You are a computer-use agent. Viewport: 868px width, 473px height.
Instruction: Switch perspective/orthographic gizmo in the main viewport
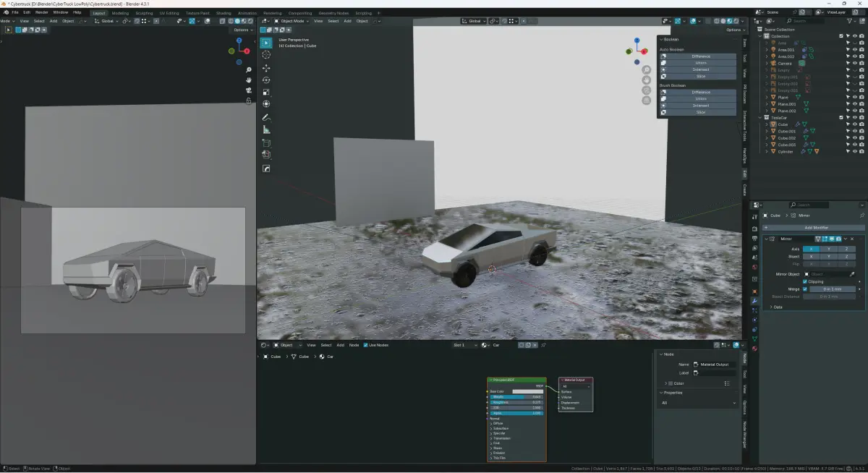(x=646, y=101)
